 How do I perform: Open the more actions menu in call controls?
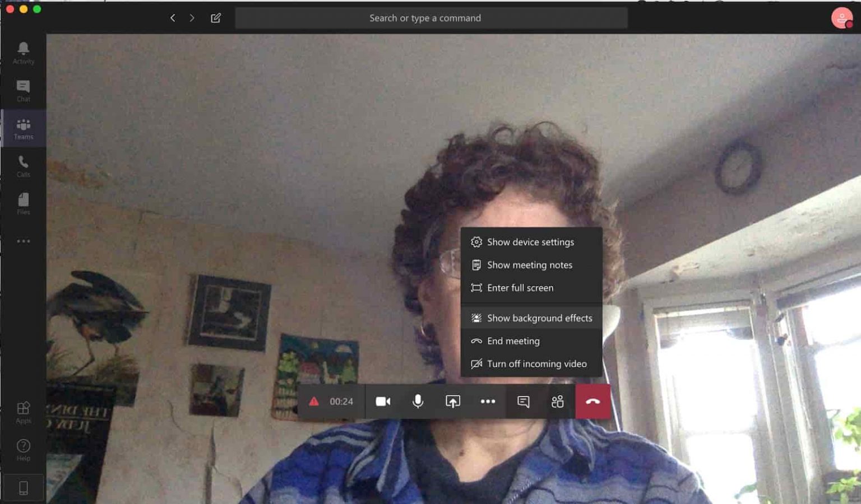click(488, 401)
